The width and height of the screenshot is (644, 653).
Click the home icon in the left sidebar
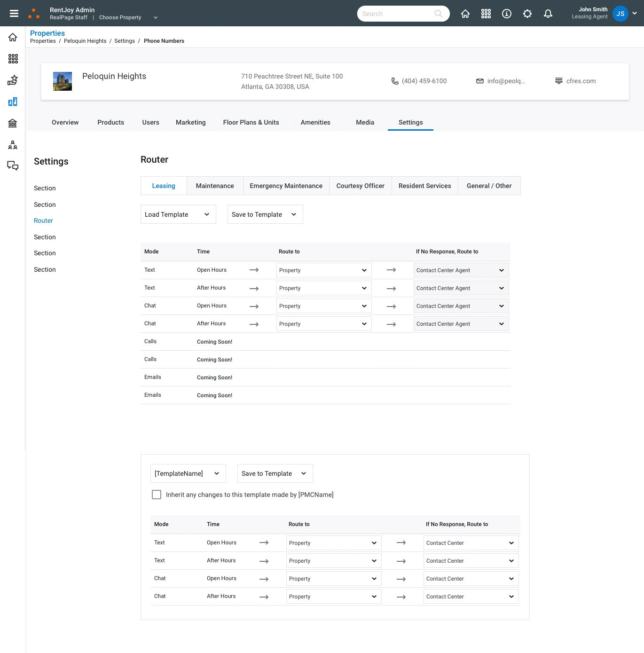pos(13,37)
